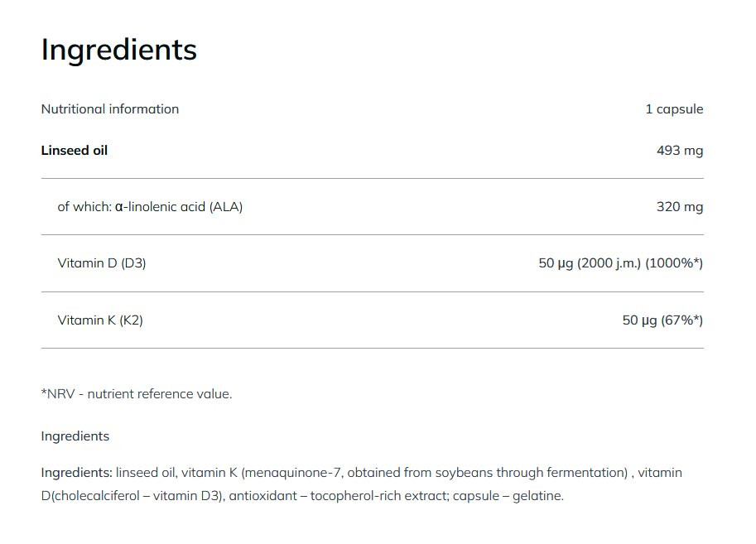Select the Vitamin K (K2) row label
The image size is (756, 544).
click(x=100, y=320)
